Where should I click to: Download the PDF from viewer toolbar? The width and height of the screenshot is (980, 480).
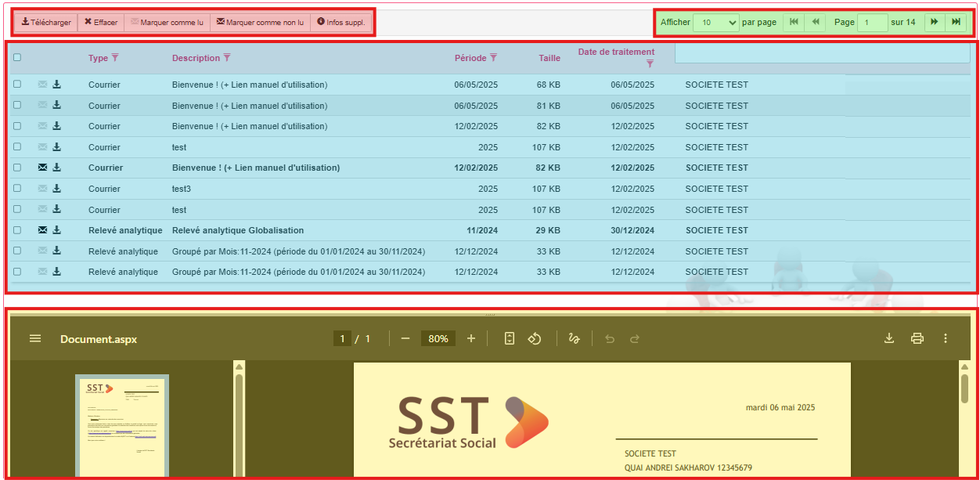point(888,338)
